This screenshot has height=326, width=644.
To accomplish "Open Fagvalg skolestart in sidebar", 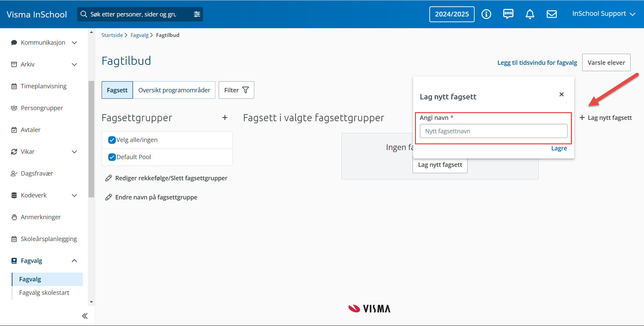I will tap(44, 293).
